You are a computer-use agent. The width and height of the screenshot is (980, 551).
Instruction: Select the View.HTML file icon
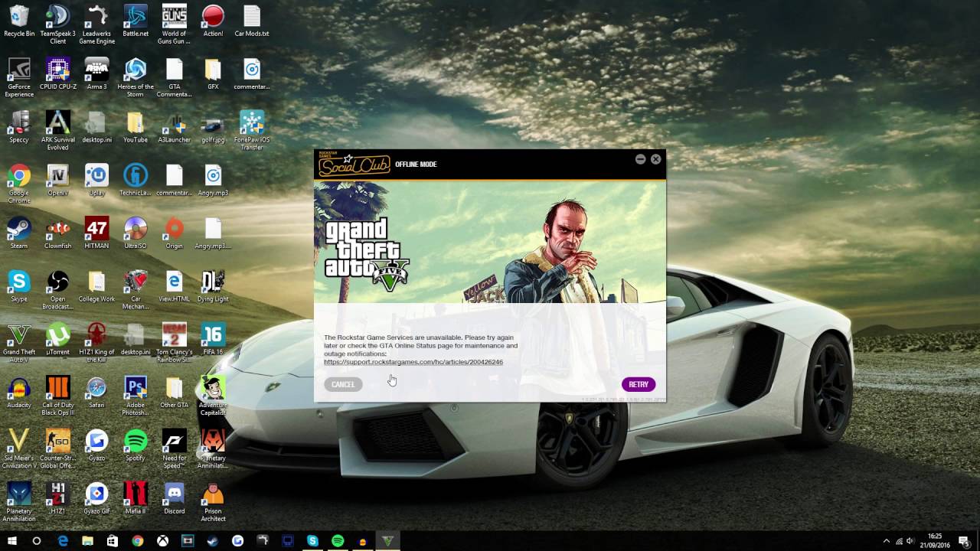(x=175, y=285)
